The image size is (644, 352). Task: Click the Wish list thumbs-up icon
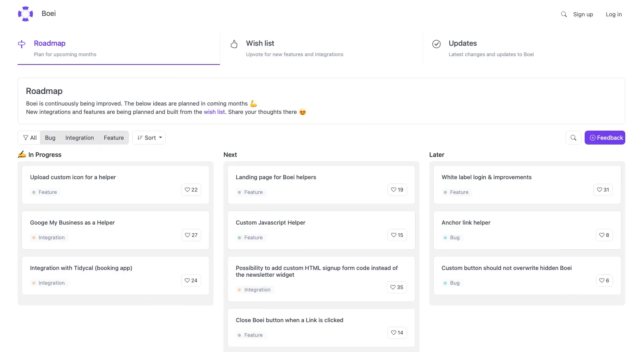pyautogui.click(x=234, y=44)
